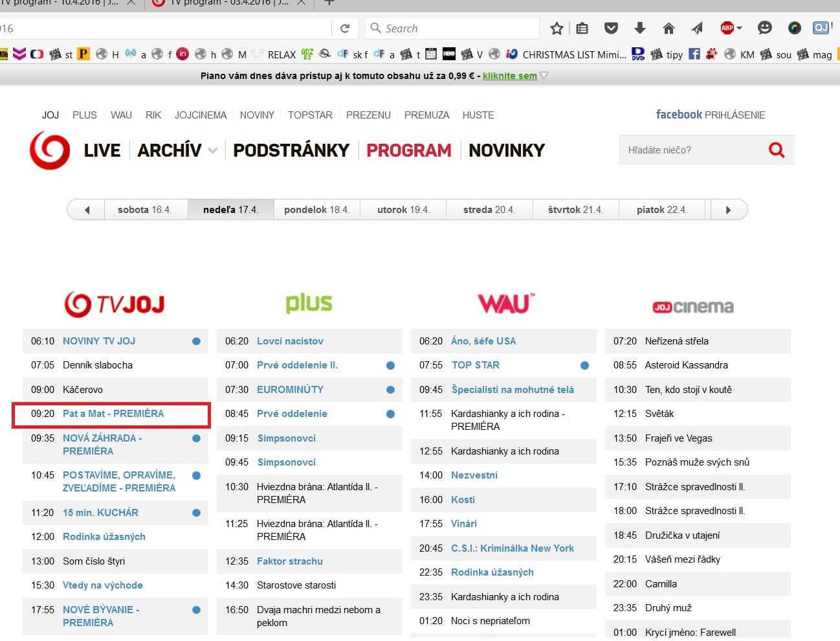Open the HBO bookmark
Viewport: 840px width, 641px height.
point(449,54)
